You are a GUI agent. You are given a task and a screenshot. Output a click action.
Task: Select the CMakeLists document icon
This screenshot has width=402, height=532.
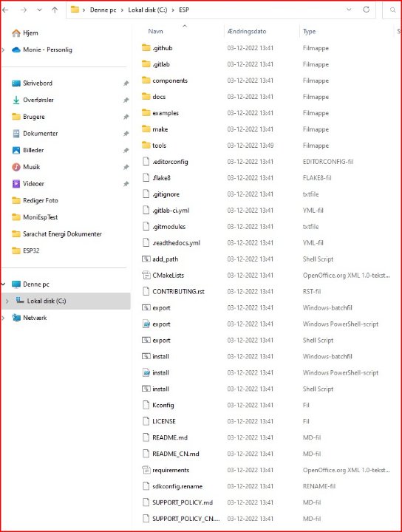click(146, 275)
